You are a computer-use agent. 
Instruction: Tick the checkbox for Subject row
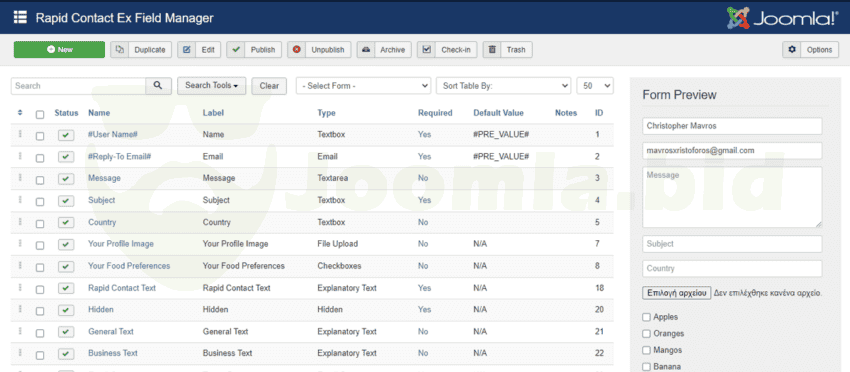click(x=40, y=202)
